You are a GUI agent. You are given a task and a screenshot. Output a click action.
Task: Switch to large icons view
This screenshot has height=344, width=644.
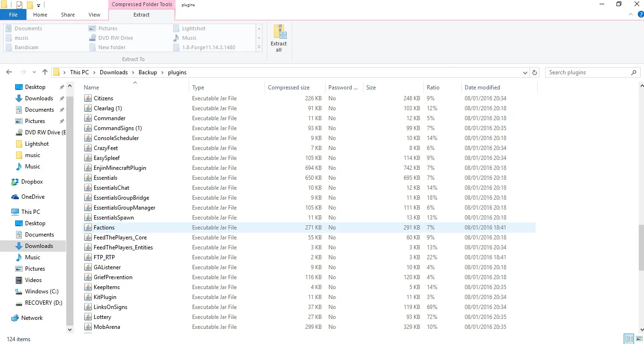point(638,339)
